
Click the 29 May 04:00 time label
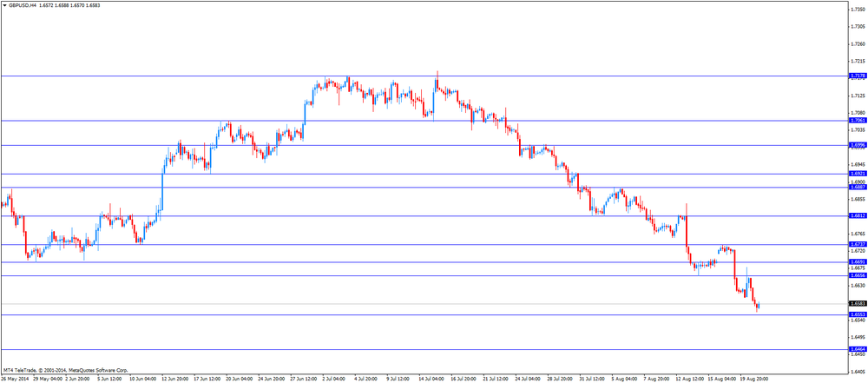click(x=48, y=380)
